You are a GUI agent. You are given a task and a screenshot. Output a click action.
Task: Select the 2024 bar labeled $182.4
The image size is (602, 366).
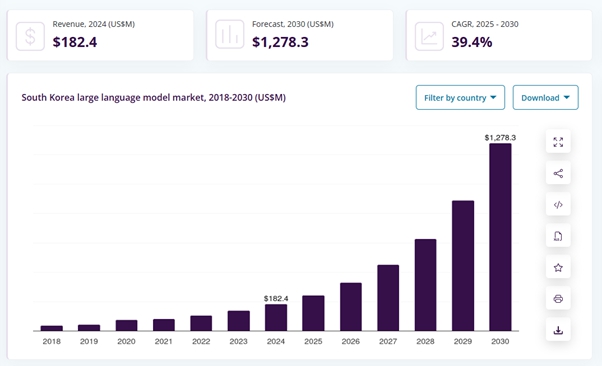coord(276,317)
